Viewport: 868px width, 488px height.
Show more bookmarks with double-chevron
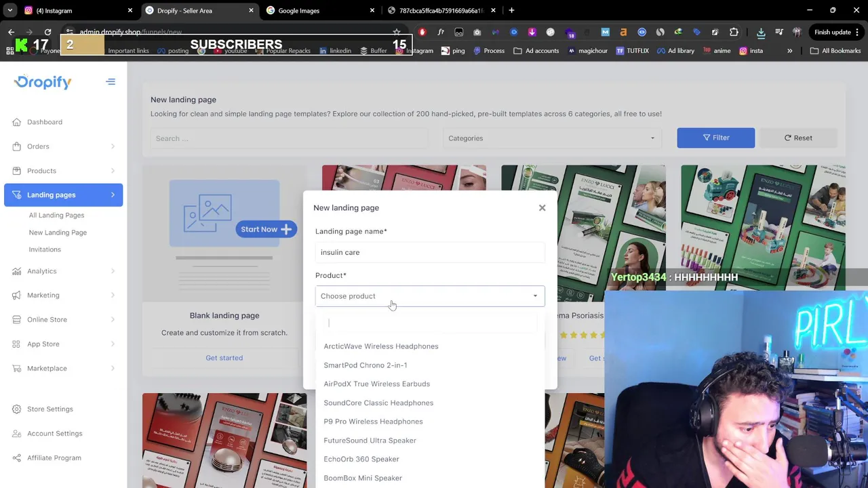click(x=789, y=51)
